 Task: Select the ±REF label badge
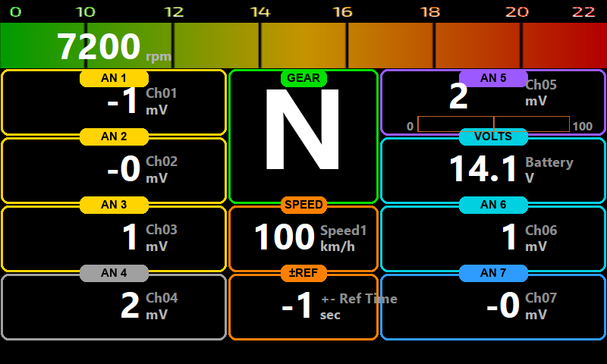click(303, 273)
